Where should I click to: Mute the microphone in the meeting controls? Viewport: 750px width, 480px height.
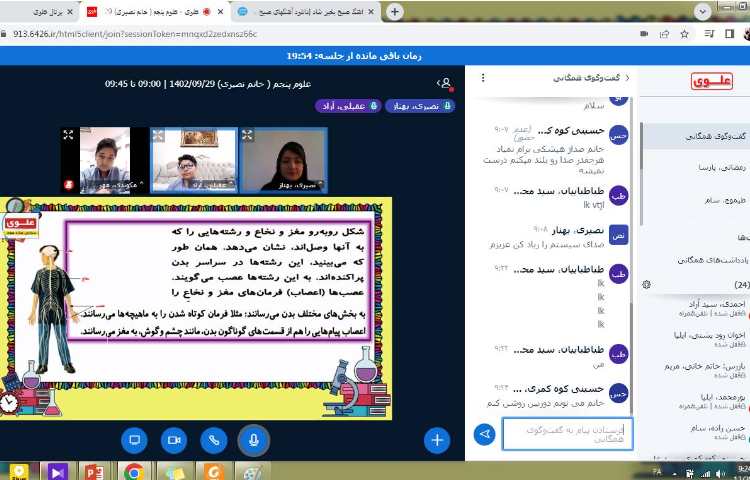(x=254, y=439)
